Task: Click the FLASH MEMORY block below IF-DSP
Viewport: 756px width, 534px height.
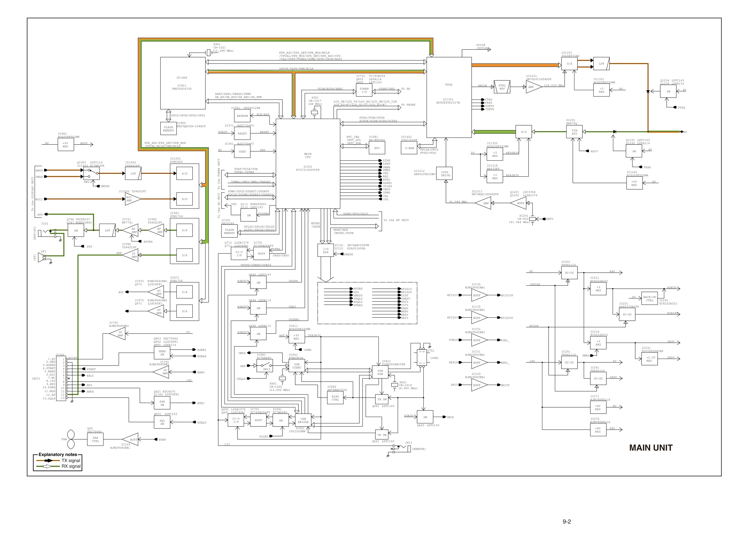Action: click(x=169, y=129)
